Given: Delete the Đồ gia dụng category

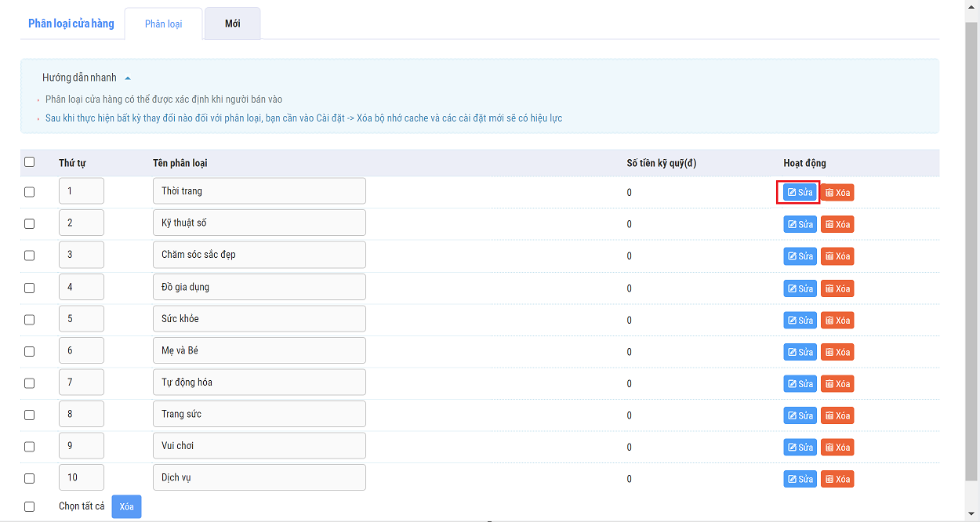Looking at the screenshot, I should click(837, 288).
